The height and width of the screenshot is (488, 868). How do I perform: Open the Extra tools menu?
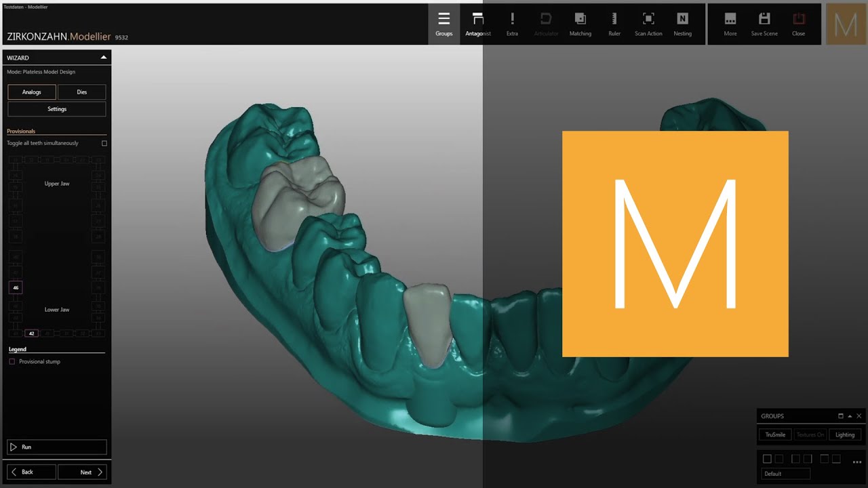512,24
